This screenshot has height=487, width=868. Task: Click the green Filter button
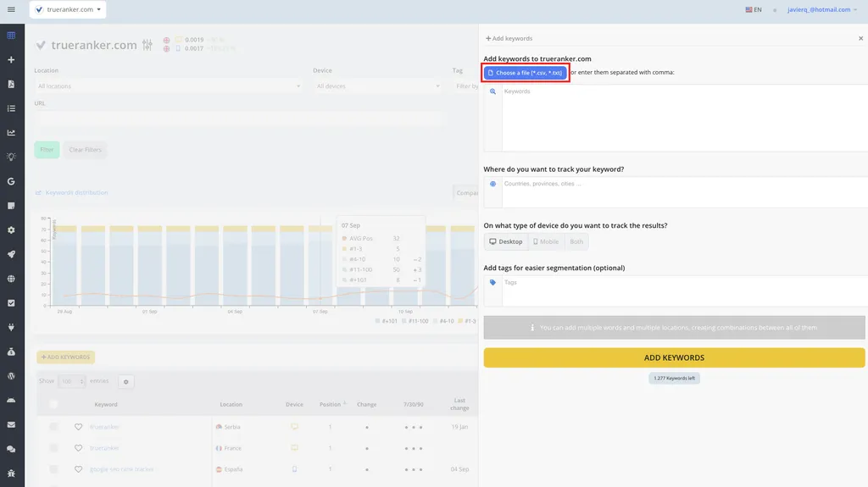point(47,150)
